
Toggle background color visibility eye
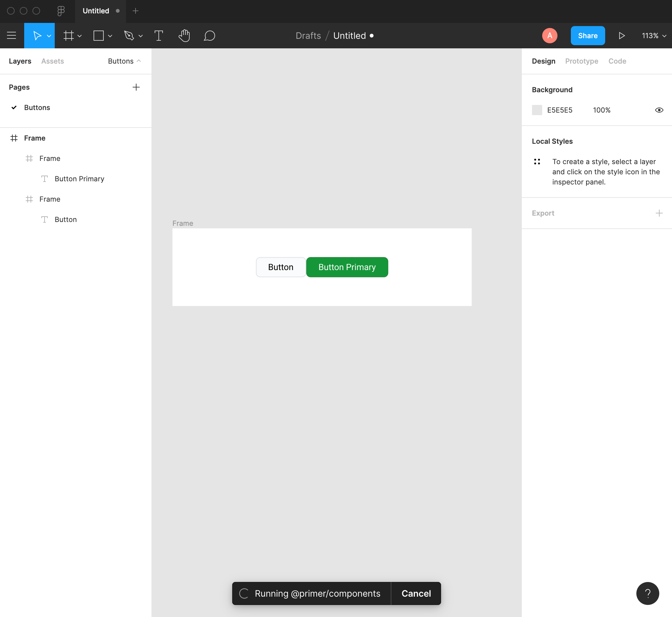tap(659, 110)
